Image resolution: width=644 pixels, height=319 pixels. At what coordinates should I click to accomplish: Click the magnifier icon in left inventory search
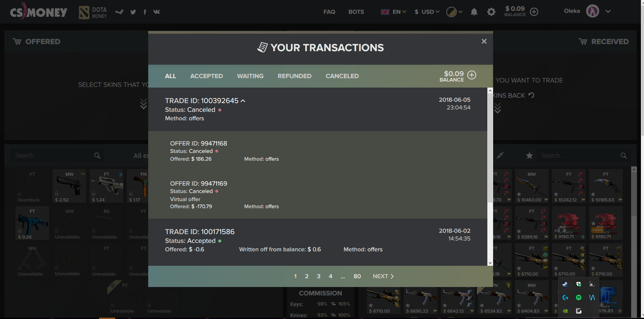(x=97, y=156)
